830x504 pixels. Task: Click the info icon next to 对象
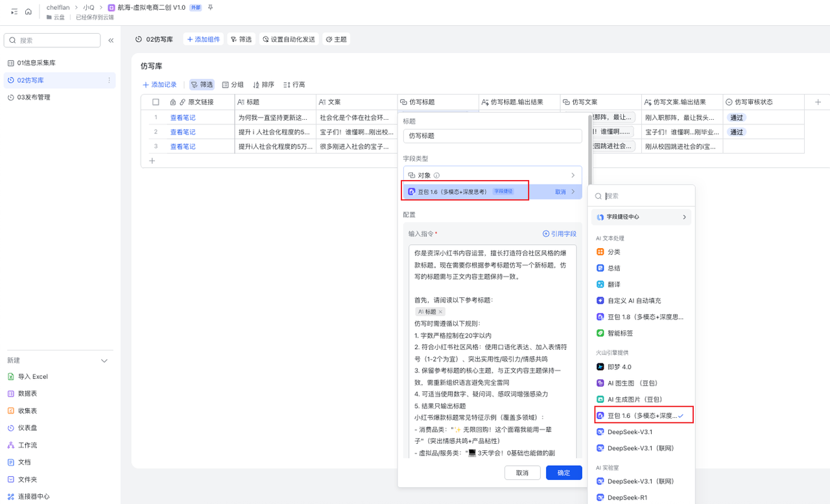(x=437, y=176)
